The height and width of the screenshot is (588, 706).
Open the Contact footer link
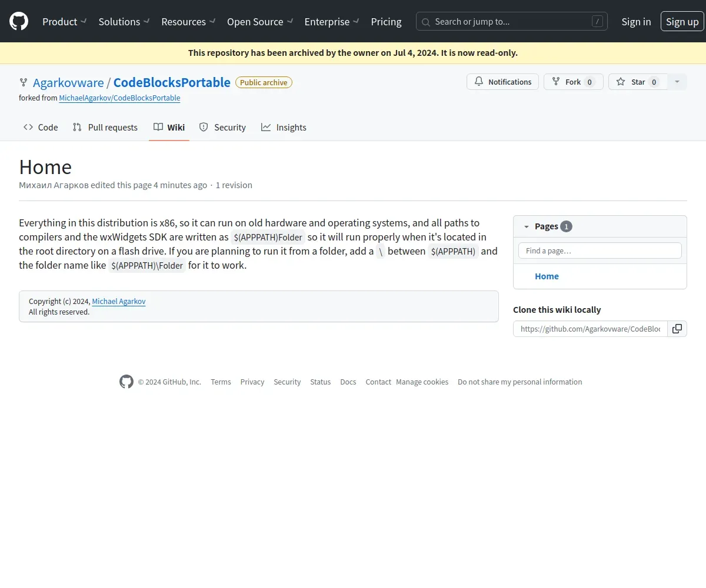pos(378,382)
